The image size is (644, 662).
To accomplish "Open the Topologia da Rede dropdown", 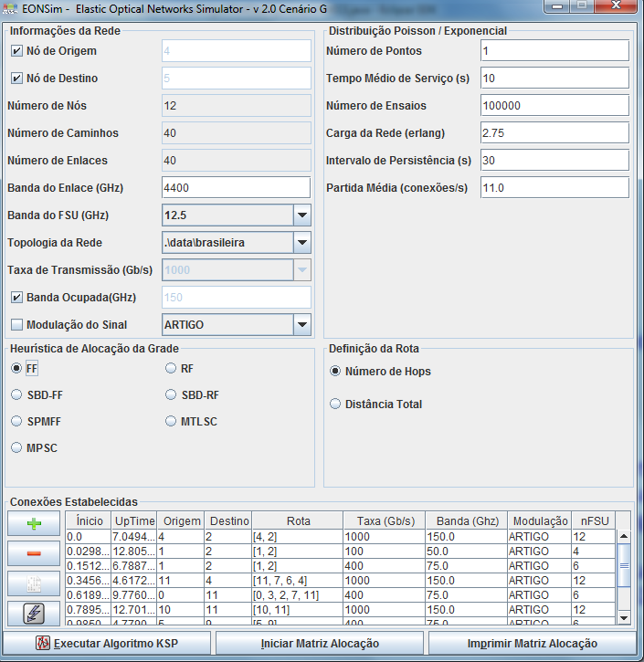I will tap(302, 243).
